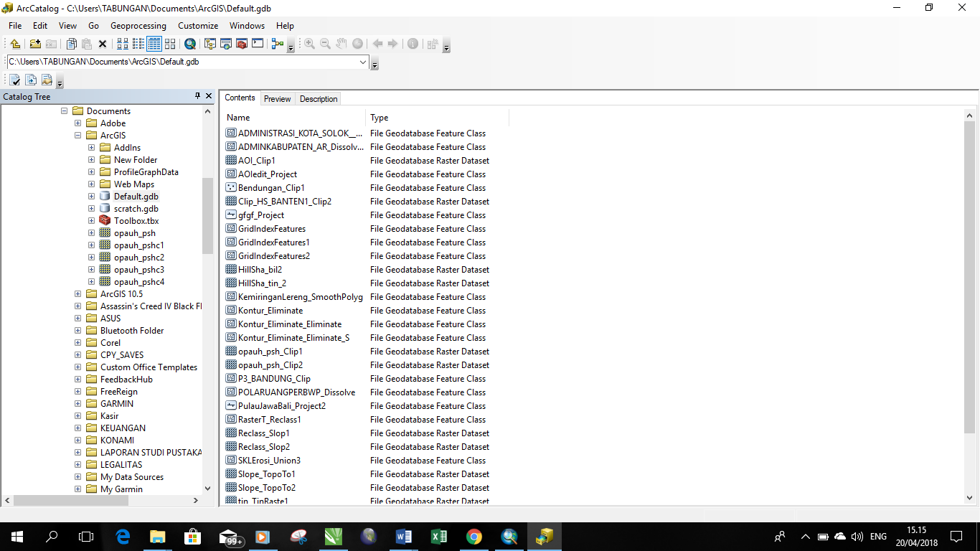
Task: Sort contents by the Name column header
Action: pos(237,117)
